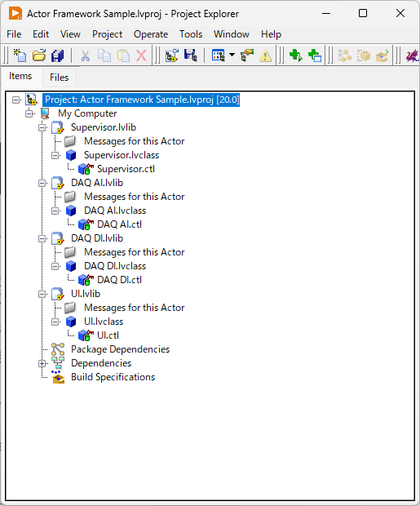This screenshot has width=420, height=506.
Task: Select the DAQ DI Messages for this Actor folder
Action: (x=135, y=252)
